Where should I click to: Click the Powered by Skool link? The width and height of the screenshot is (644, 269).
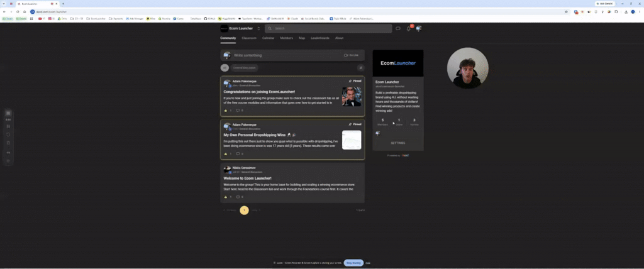(x=398, y=155)
